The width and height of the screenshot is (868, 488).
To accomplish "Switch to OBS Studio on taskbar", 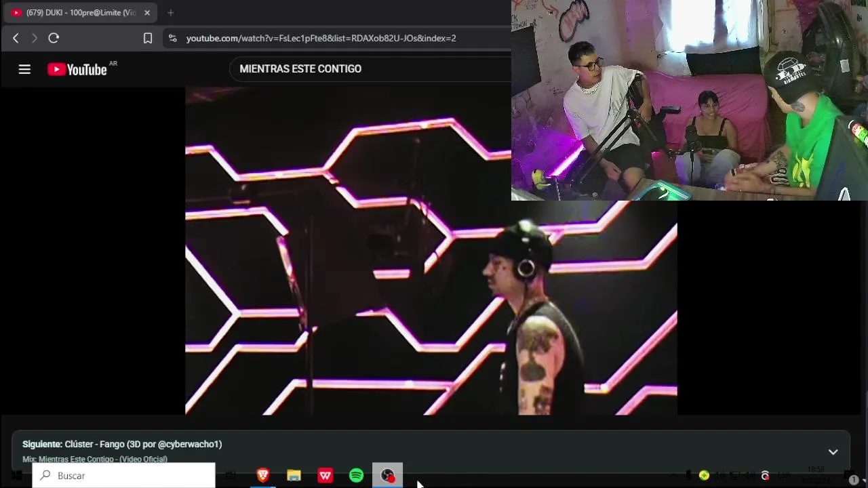I will tap(387, 476).
